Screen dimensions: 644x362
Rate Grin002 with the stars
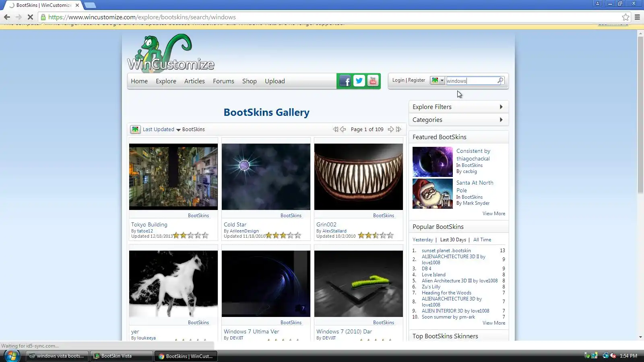click(376, 235)
